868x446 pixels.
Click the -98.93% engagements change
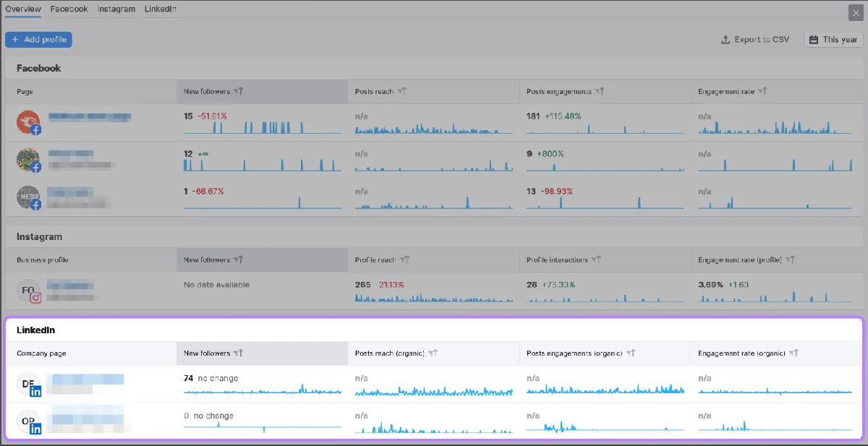tap(556, 191)
